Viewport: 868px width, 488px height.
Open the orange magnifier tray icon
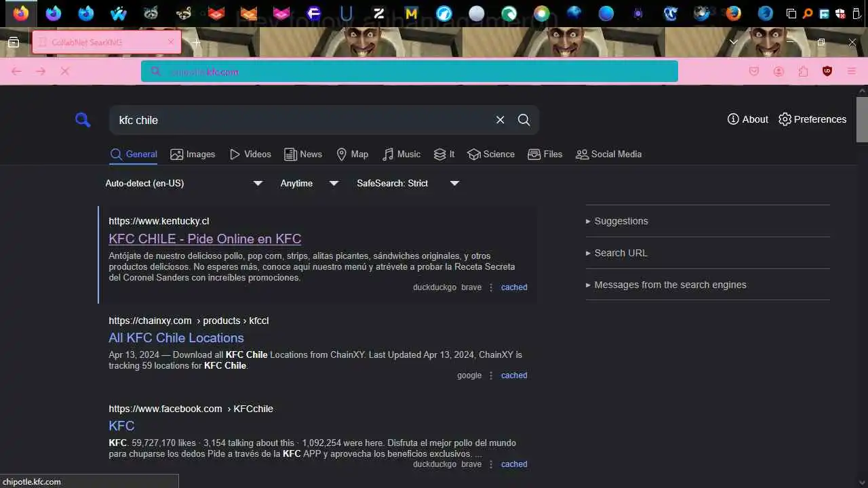[808, 14]
